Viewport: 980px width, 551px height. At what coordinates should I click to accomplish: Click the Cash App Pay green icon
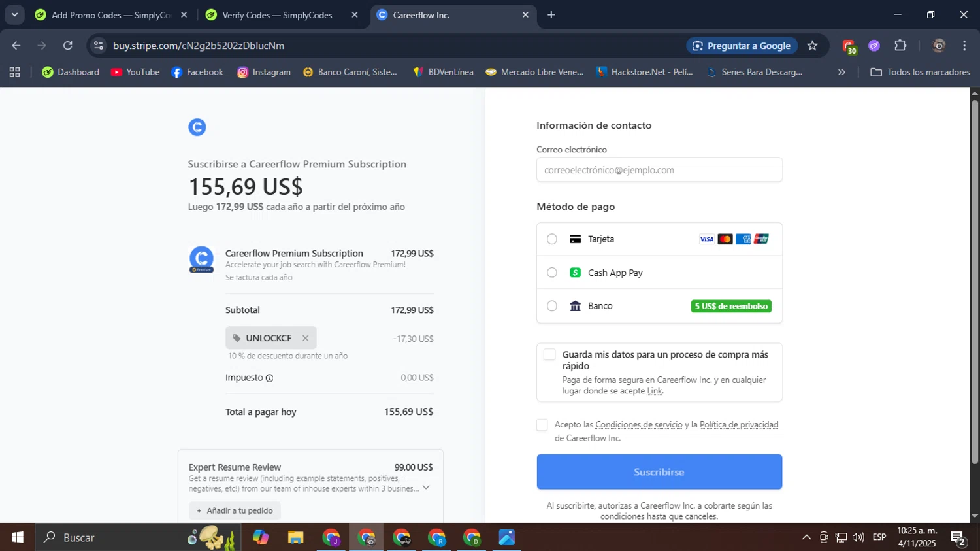pos(575,273)
